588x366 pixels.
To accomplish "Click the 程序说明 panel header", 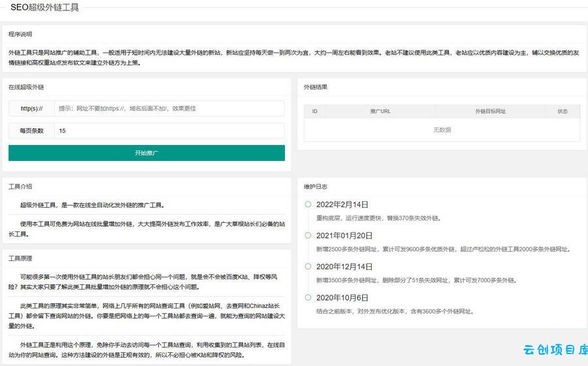I will pos(20,34).
